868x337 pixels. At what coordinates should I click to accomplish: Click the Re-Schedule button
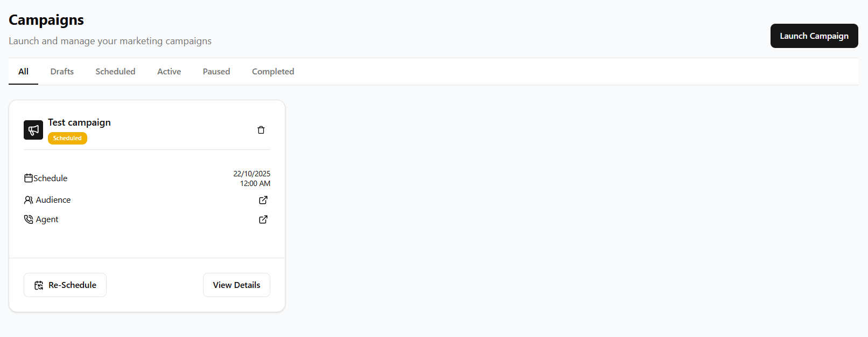pyautogui.click(x=65, y=285)
